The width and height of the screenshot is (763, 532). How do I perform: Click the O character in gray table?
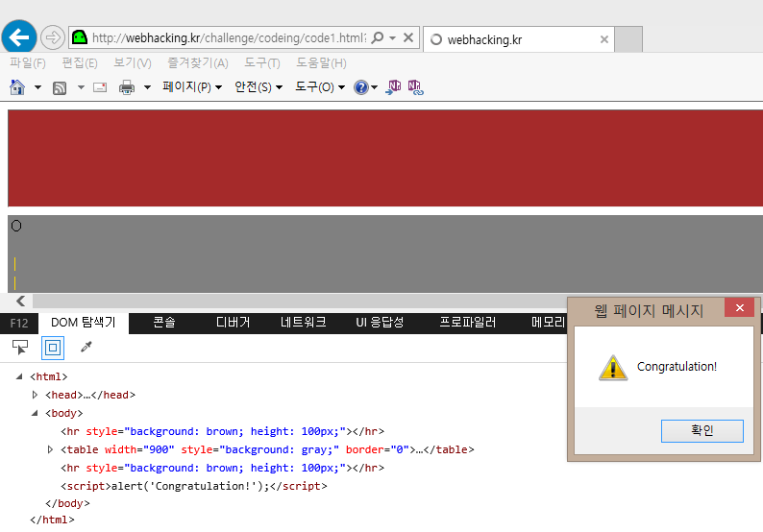[16, 226]
